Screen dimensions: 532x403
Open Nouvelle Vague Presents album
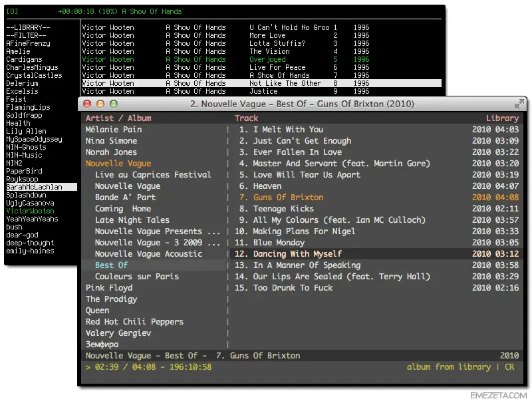(x=158, y=231)
